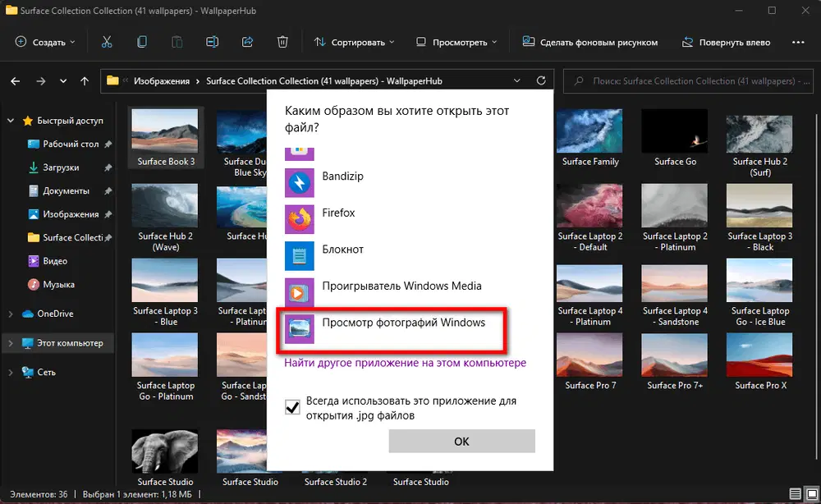Refresh the folder view

tap(541, 80)
